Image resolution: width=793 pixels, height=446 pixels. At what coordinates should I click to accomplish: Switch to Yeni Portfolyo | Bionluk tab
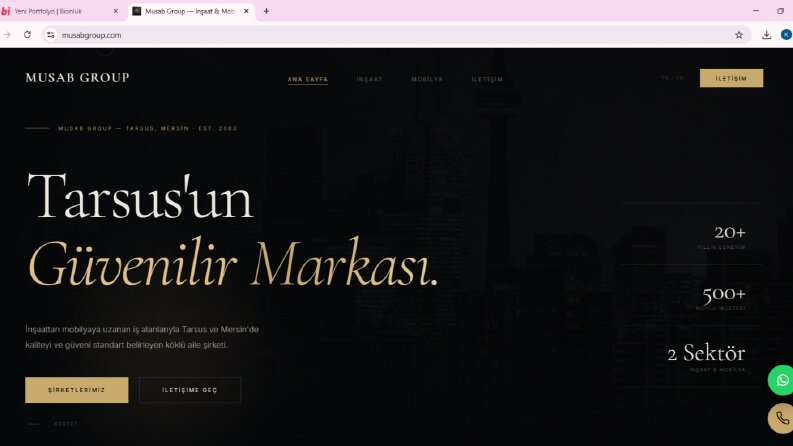click(x=61, y=11)
